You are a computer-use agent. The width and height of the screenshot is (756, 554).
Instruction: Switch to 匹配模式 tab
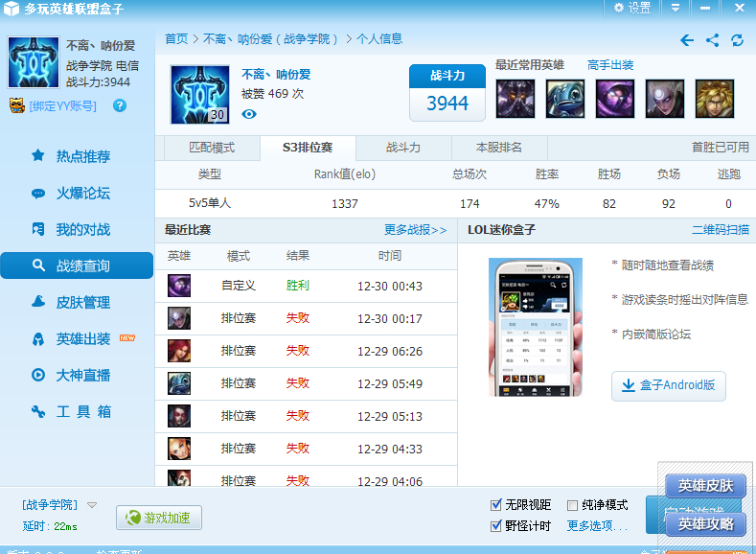coord(212,148)
